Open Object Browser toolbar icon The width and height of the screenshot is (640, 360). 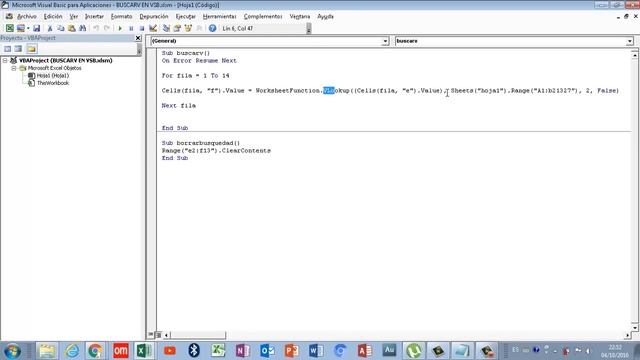click(x=188, y=28)
